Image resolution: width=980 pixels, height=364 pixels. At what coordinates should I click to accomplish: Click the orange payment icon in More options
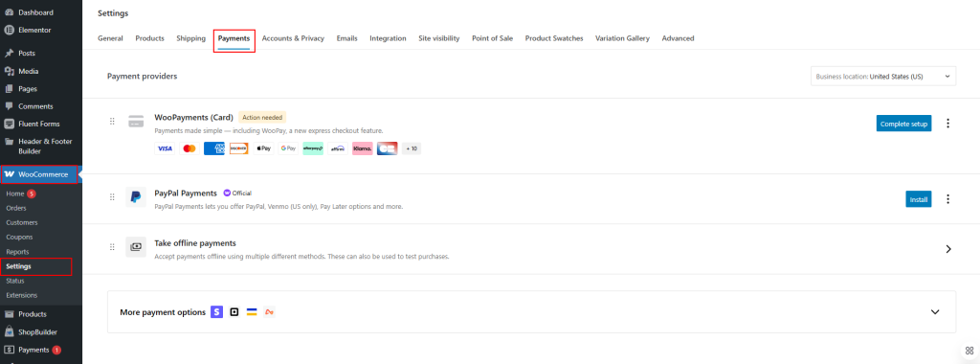click(269, 311)
